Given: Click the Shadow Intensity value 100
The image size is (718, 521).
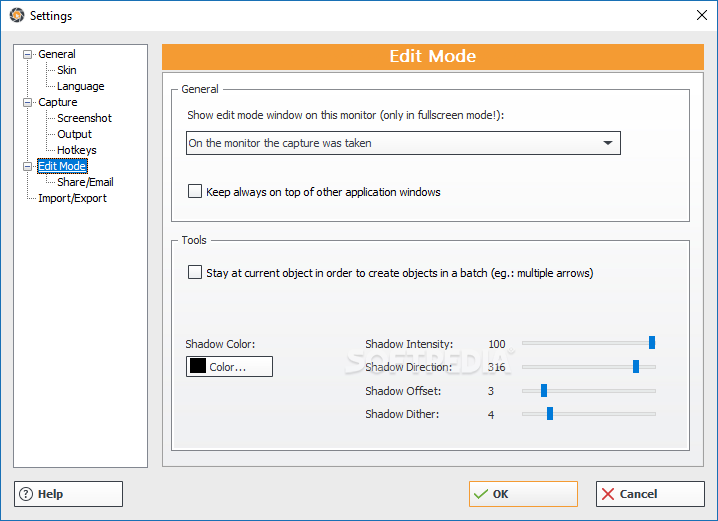Looking at the screenshot, I should [497, 344].
